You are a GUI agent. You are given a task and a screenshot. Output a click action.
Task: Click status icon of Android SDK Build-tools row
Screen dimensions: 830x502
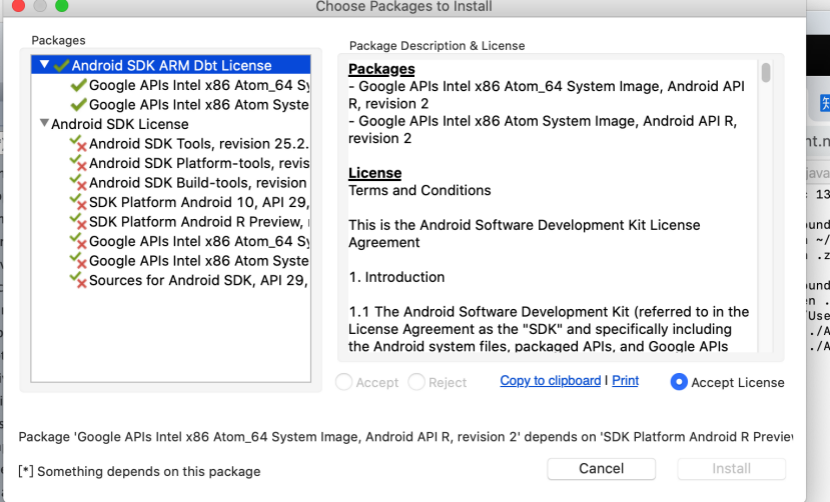[78, 183]
